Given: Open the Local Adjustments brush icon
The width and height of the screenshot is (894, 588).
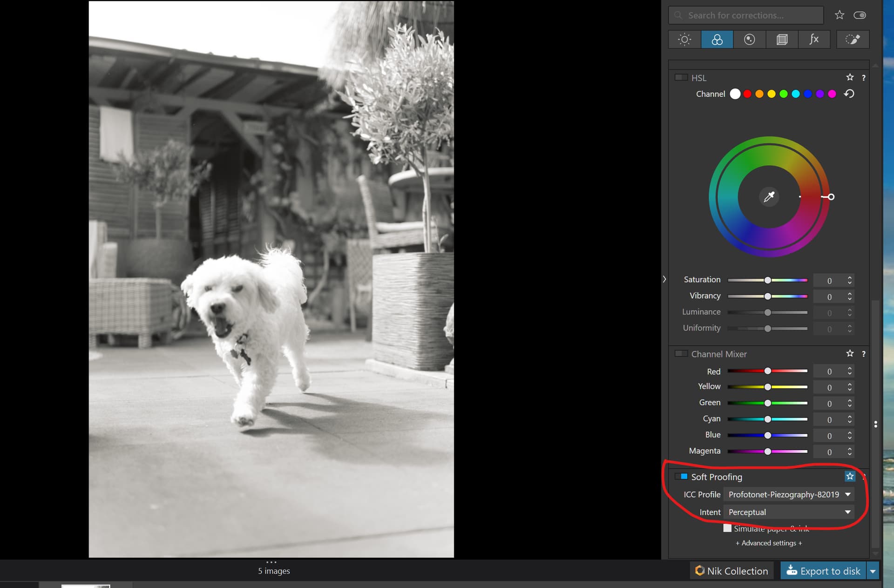Looking at the screenshot, I should [853, 40].
